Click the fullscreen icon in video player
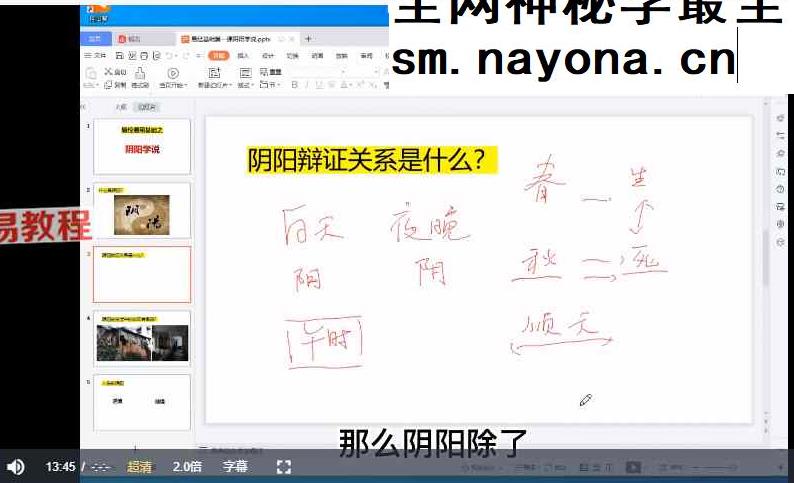The width and height of the screenshot is (794, 483). coord(284,467)
